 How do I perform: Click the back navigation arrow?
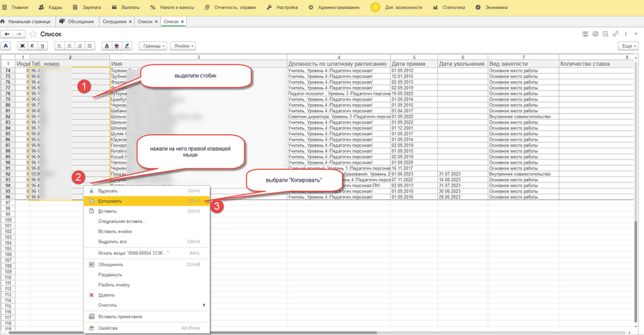[x=8, y=34]
